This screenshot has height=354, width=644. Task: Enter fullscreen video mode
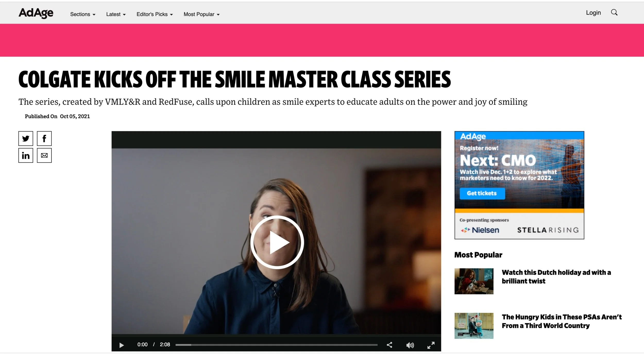(x=431, y=345)
